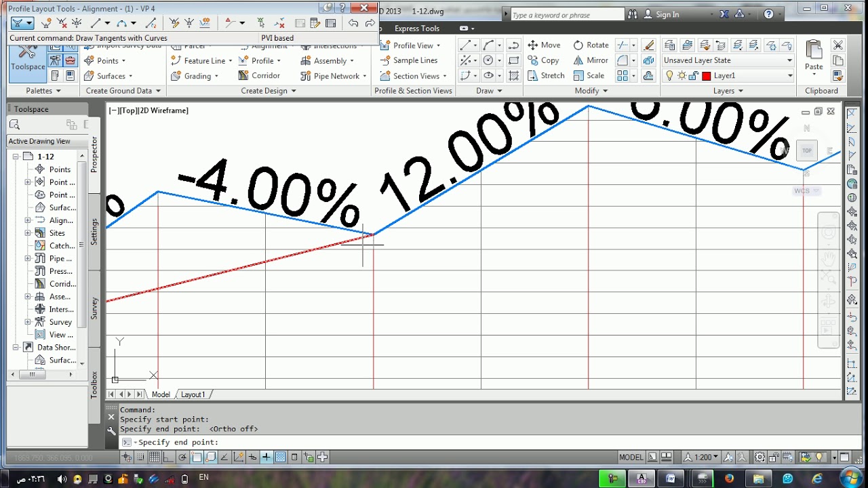This screenshot has height=488, width=868.
Task: Select the Rotate tool
Action: pyautogui.click(x=591, y=45)
